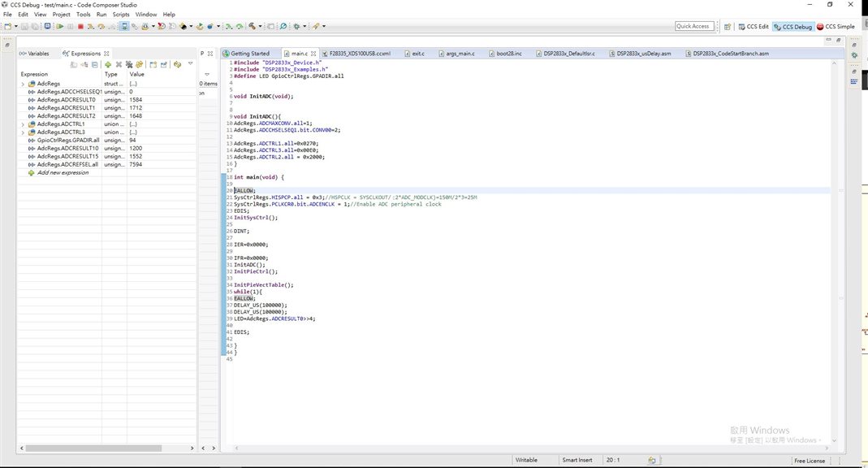Screen dimensions: 868x468
Task: Open the gear settings dropdown arrow
Action: (x=304, y=26)
